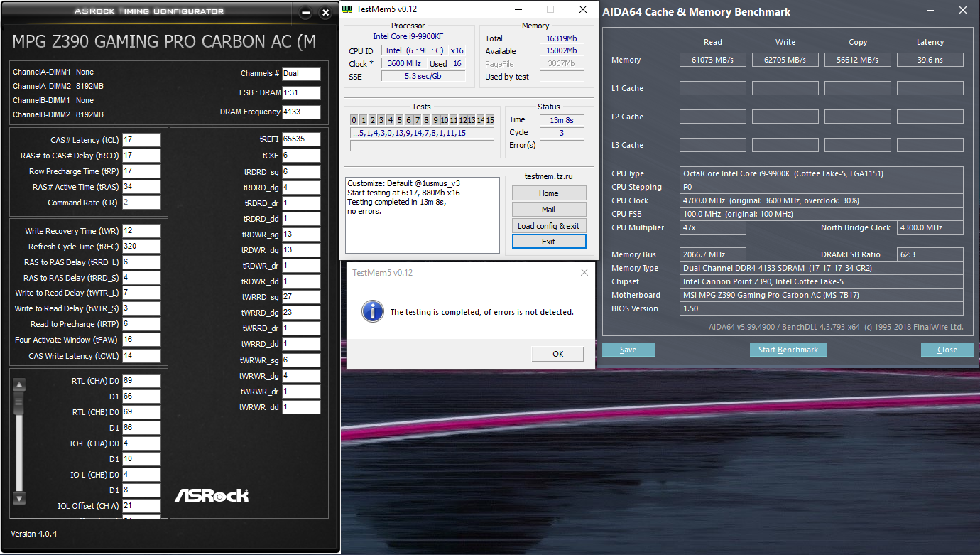This screenshot has width=980, height=555.
Task: Click the Channels # field showing Dual
Action: [301, 73]
